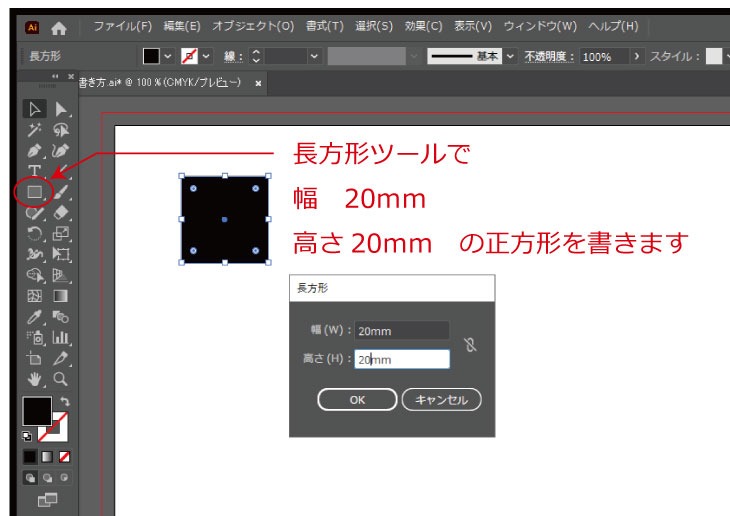
Task: Select the Column Graph tool
Action: click(x=61, y=338)
